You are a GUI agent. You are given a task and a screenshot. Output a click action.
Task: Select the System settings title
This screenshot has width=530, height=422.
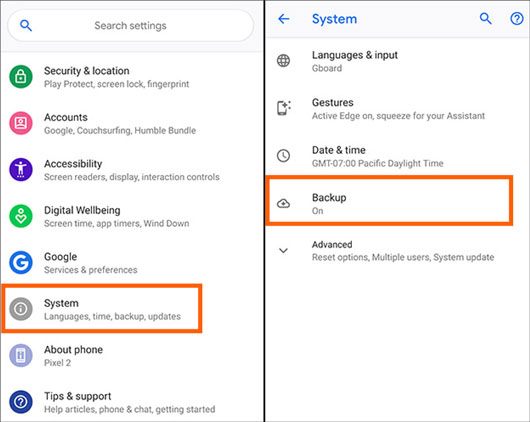coord(61,303)
